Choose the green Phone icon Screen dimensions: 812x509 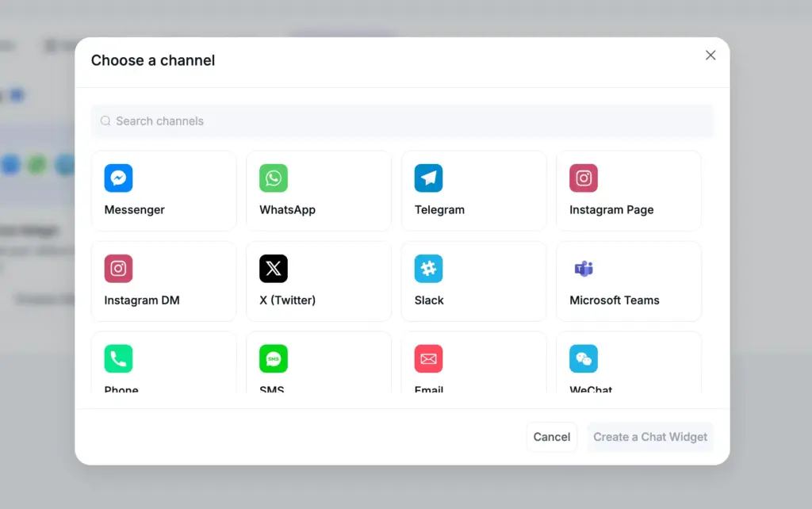(x=118, y=359)
